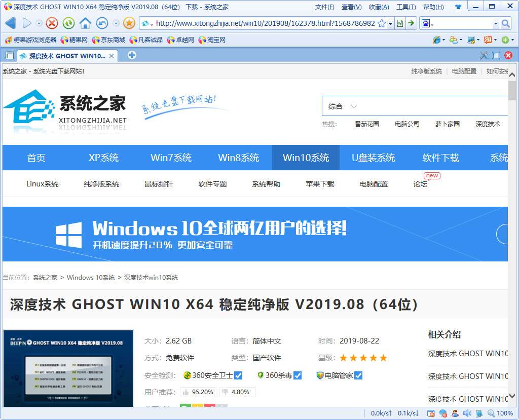Click the green plus add-ons icon

click(505, 40)
